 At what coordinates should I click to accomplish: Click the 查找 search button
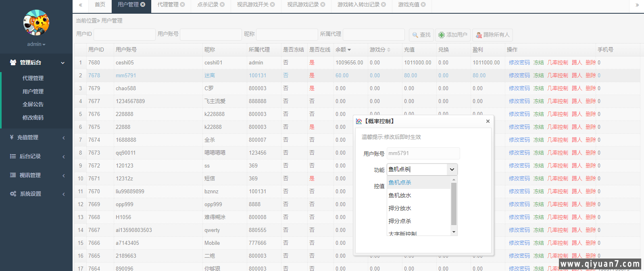tap(421, 35)
